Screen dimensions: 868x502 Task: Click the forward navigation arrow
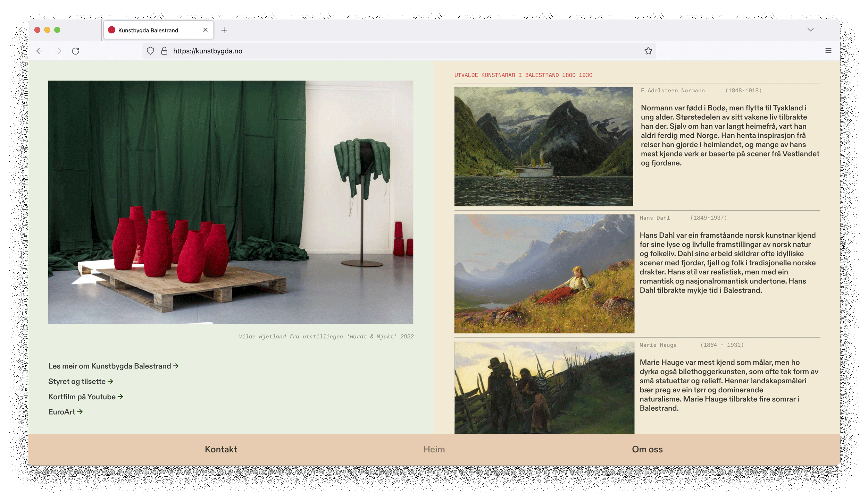pyautogui.click(x=58, y=51)
